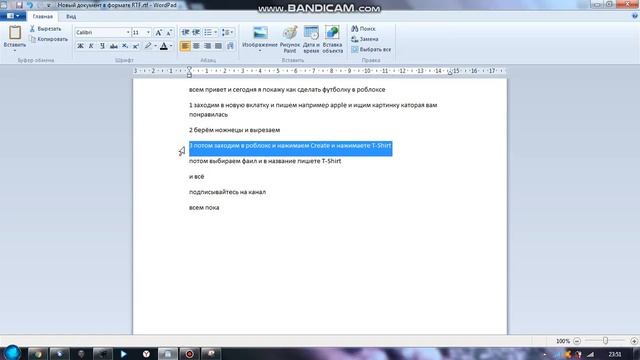The height and width of the screenshot is (360, 640).
Task: Click the line 'подписывайтесь на канал'
Action: [x=227, y=192]
